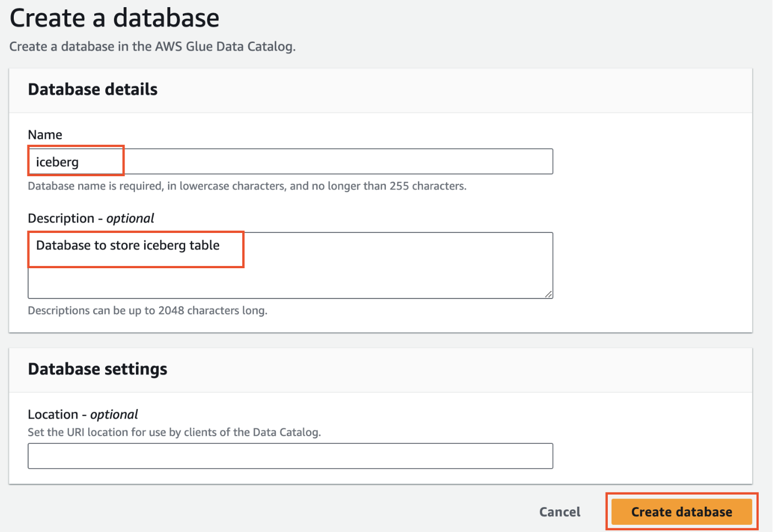The image size is (773, 532).
Task: Click the 'Set the URI location' helper text
Action: coord(174,432)
